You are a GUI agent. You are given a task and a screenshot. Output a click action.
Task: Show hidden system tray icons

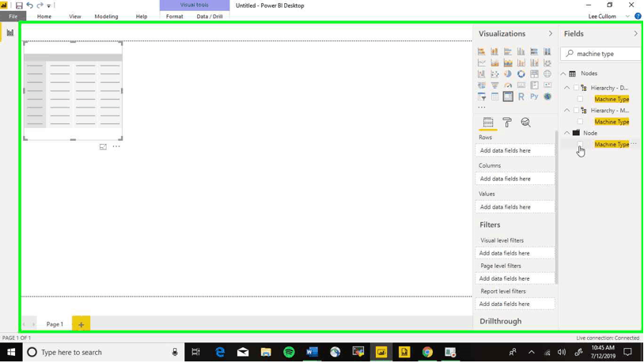coord(532,353)
